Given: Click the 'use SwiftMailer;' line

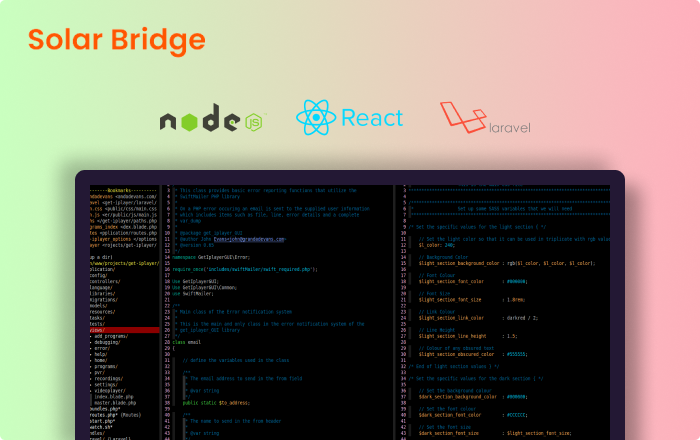Looking at the screenshot, I should (x=193, y=294).
